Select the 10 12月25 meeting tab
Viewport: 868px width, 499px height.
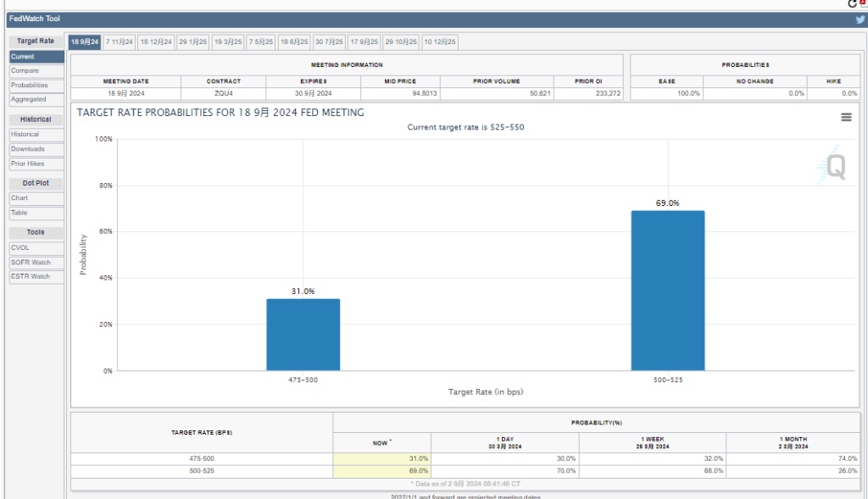coord(440,42)
